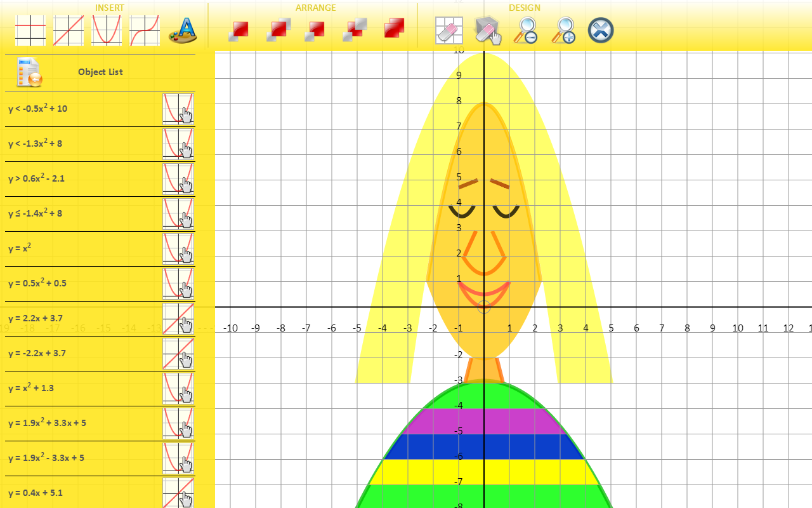Click the y < -1.3x² + 8 entry text

[35, 143]
